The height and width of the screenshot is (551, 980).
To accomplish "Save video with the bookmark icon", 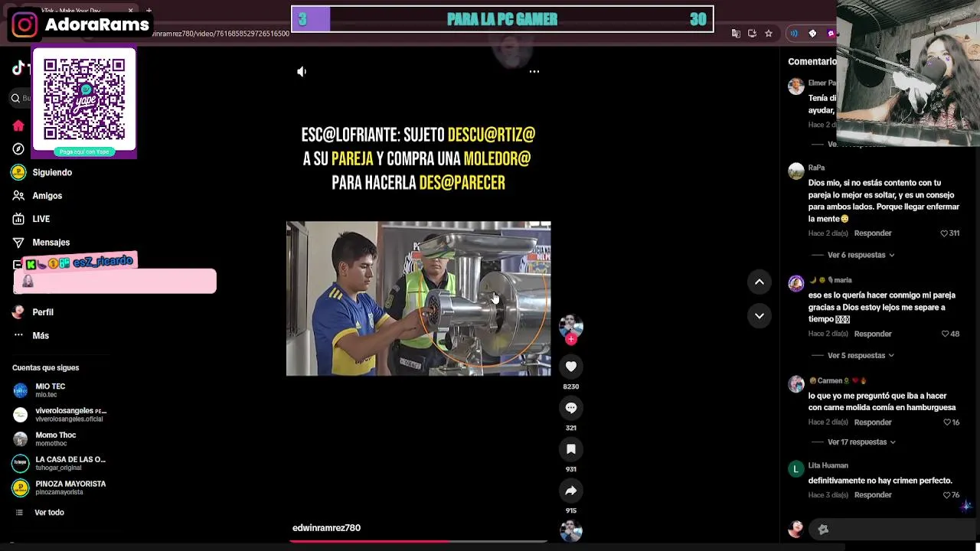I will (571, 449).
